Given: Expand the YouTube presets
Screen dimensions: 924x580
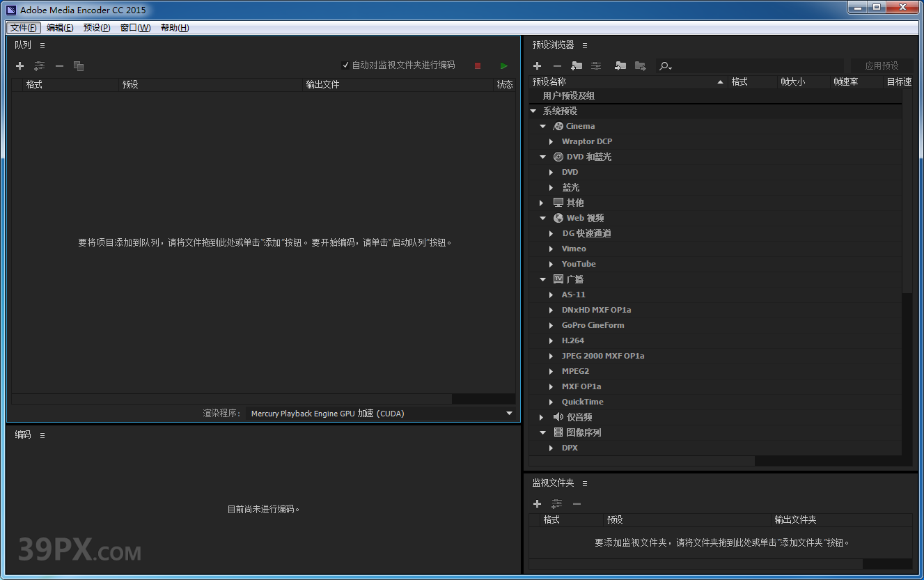Looking at the screenshot, I should (x=551, y=265).
